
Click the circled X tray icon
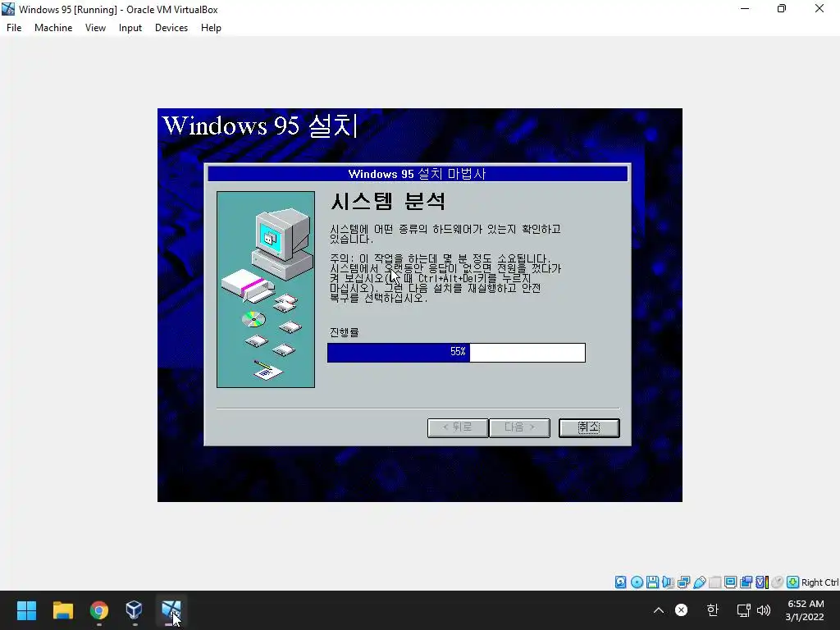[x=682, y=610]
